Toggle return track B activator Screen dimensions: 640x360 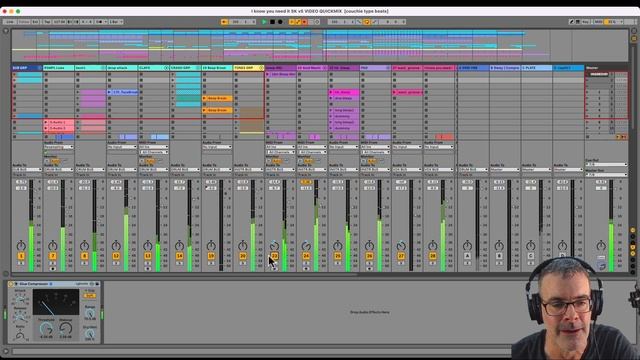[x=499, y=256]
